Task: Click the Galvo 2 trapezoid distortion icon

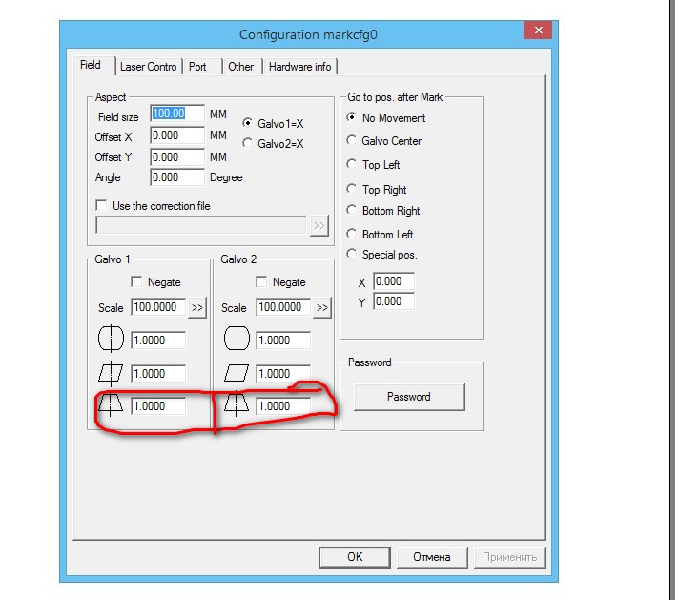Action: click(236, 406)
